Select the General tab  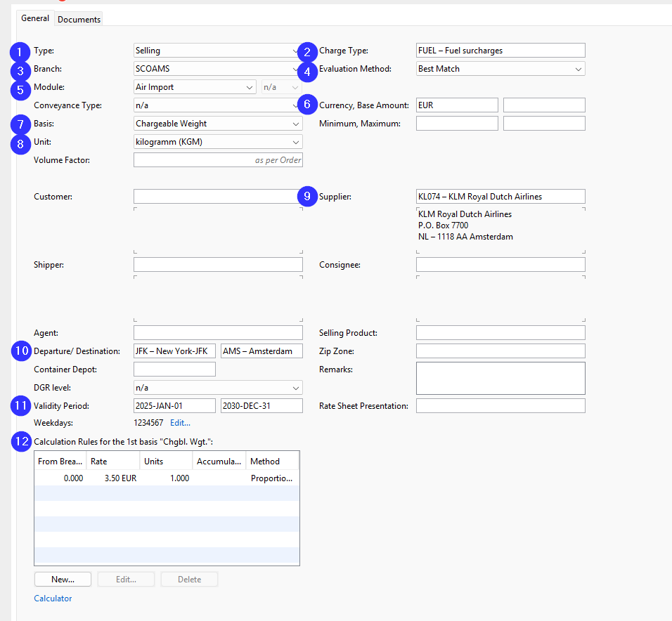tap(35, 18)
